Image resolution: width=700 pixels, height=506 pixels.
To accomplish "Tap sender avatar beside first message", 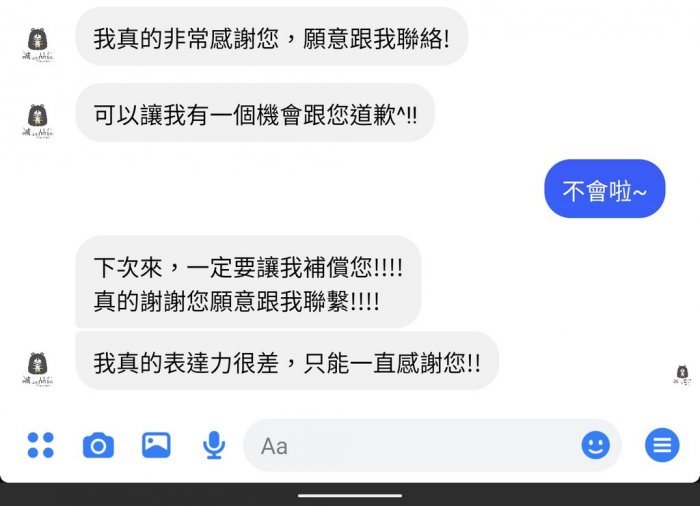I will coord(38,45).
